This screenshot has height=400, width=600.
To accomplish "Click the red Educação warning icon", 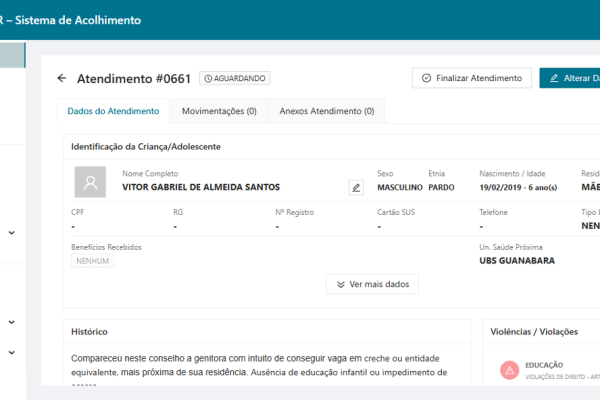I will (x=509, y=371).
